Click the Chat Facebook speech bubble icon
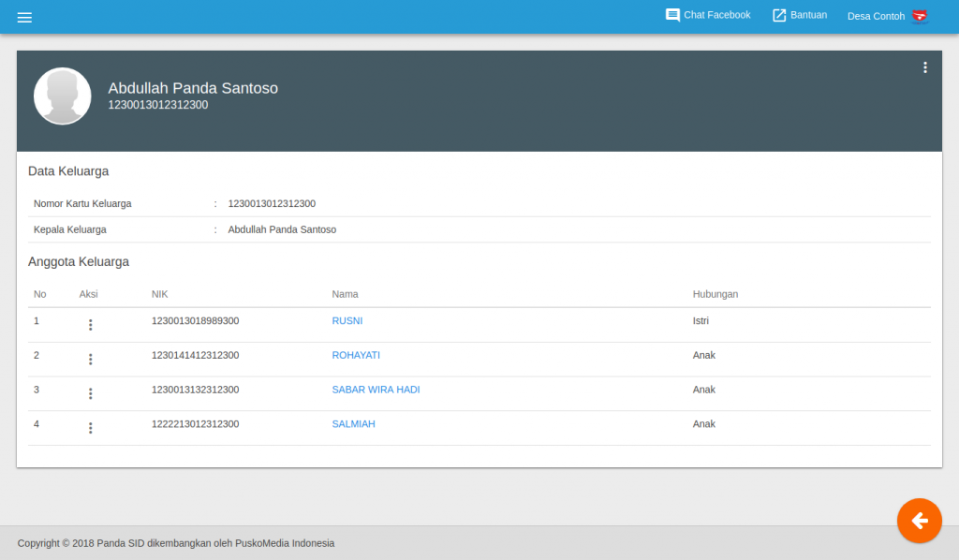959x560 pixels. [x=672, y=15]
